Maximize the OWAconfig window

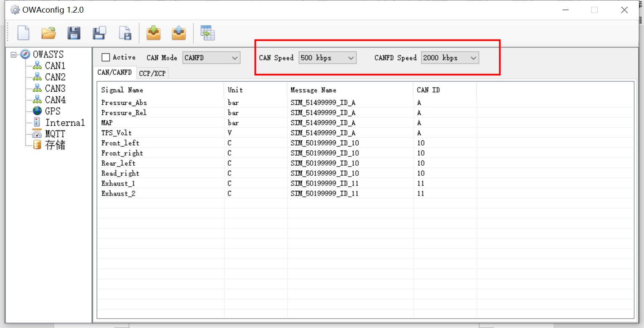594,10
